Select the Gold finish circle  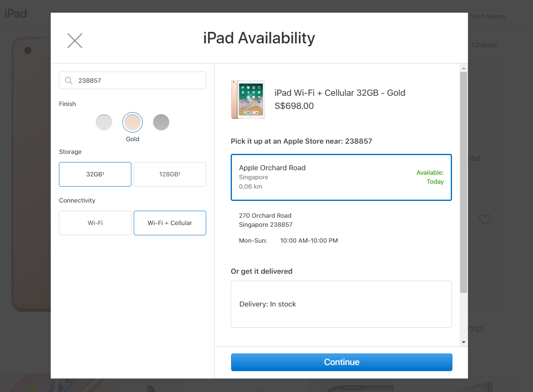click(132, 122)
